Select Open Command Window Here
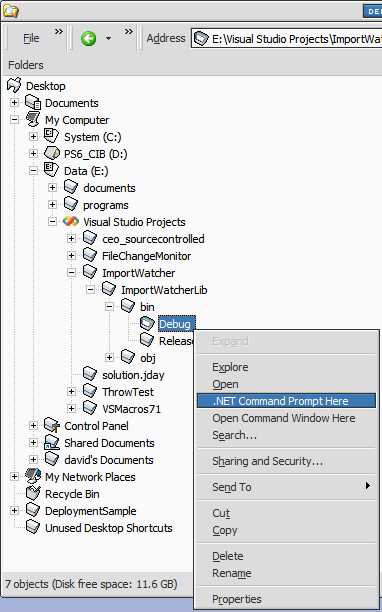The image size is (382, 612). pyautogui.click(x=286, y=418)
